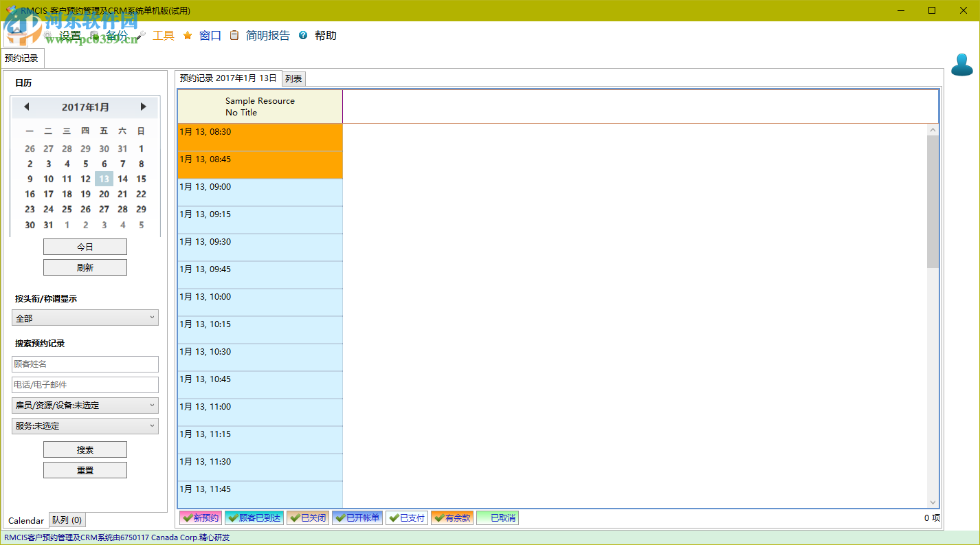
Task: Toggle the 新预约 status filter
Action: pos(200,518)
